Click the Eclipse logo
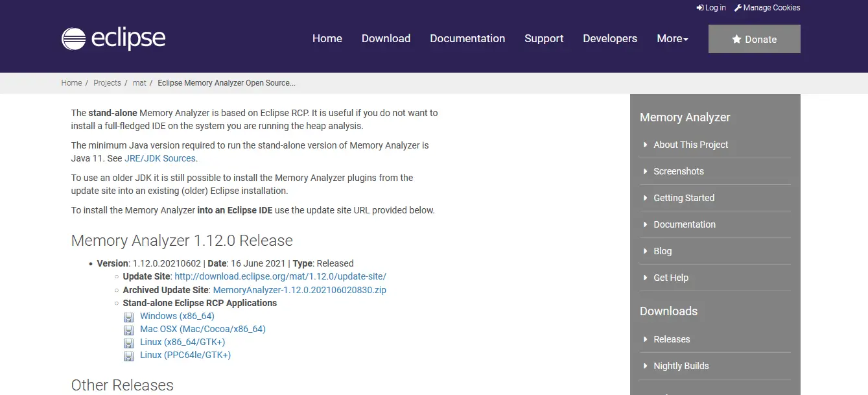Image resolution: width=868 pixels, height=395 pixels. (x=113, y=39)
